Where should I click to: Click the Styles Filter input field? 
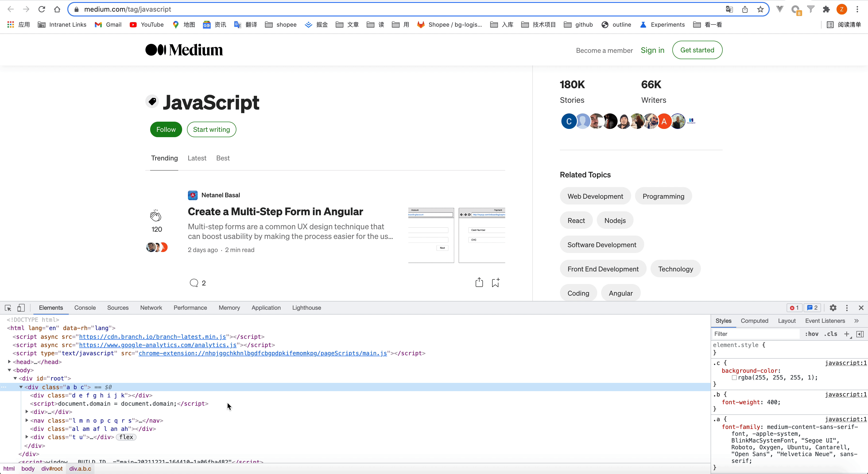[755, 334]
